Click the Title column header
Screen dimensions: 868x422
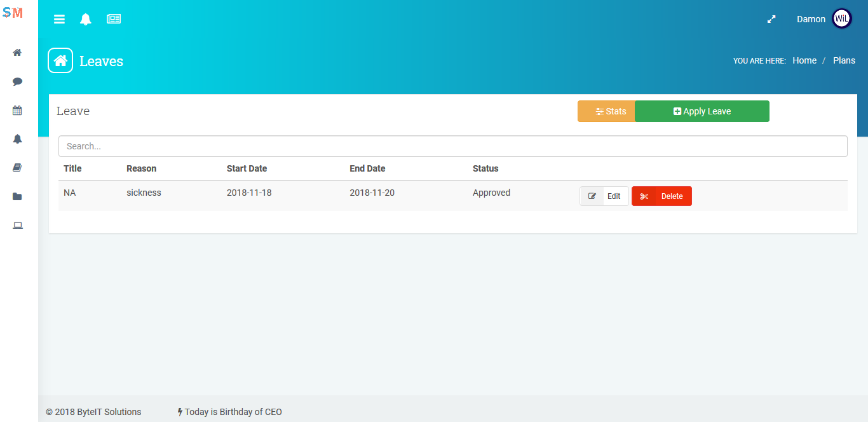click(x=72, y=168)
